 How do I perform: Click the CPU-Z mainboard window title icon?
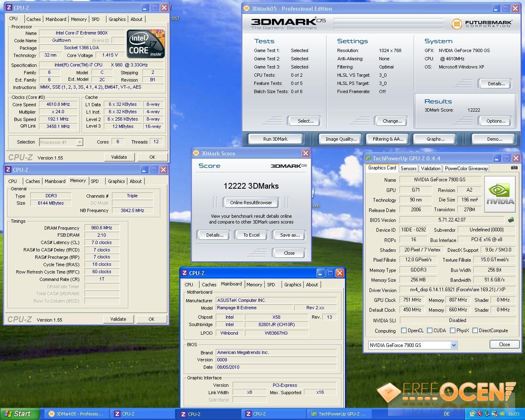click(185, 273)
